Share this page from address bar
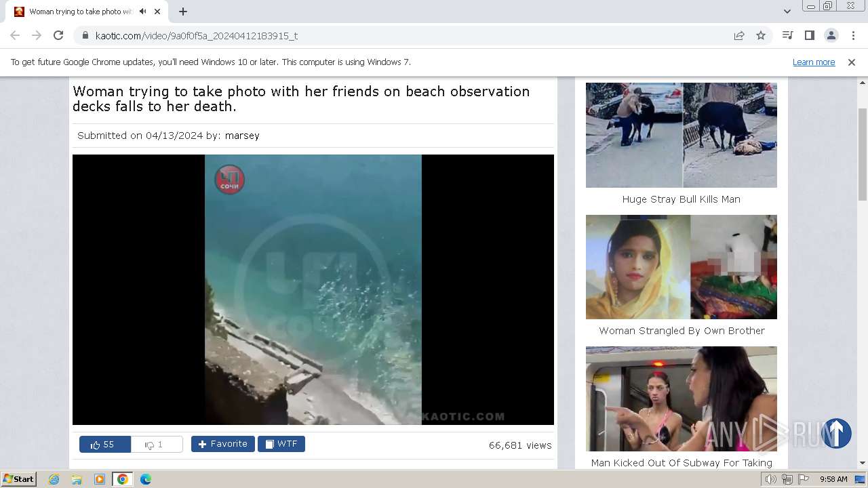 click(739, 35)
